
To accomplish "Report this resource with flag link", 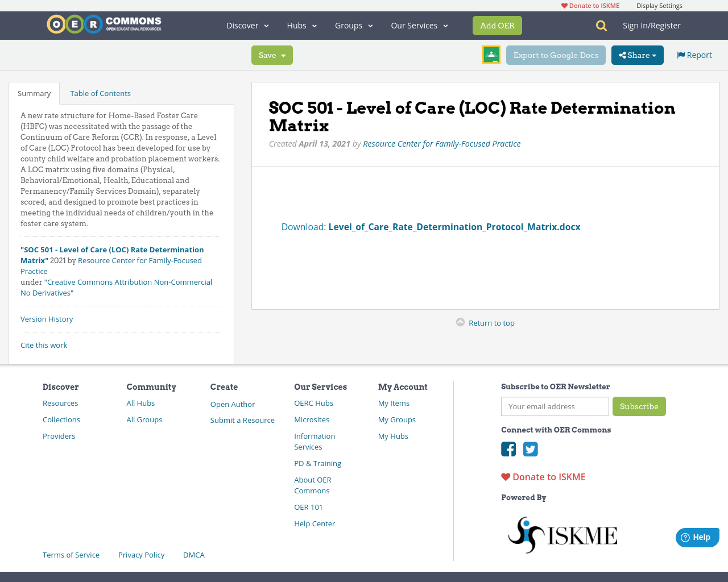I will [694, 55].
